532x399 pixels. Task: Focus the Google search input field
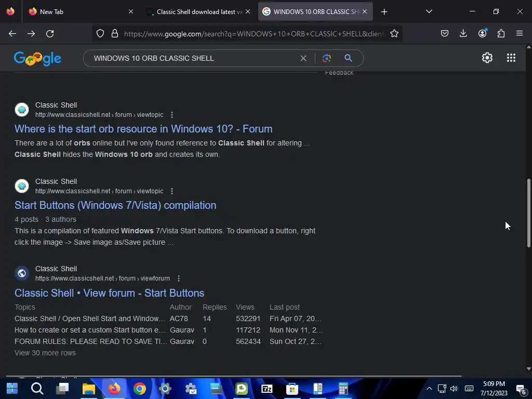pos(193,58)
